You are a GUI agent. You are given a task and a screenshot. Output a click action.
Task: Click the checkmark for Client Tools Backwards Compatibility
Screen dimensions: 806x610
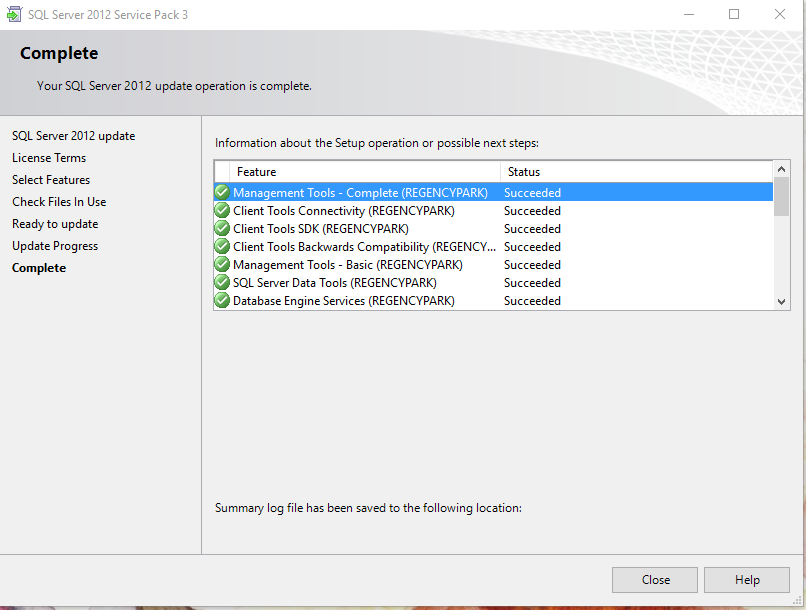pyautogui.click(x=221, y=246)
